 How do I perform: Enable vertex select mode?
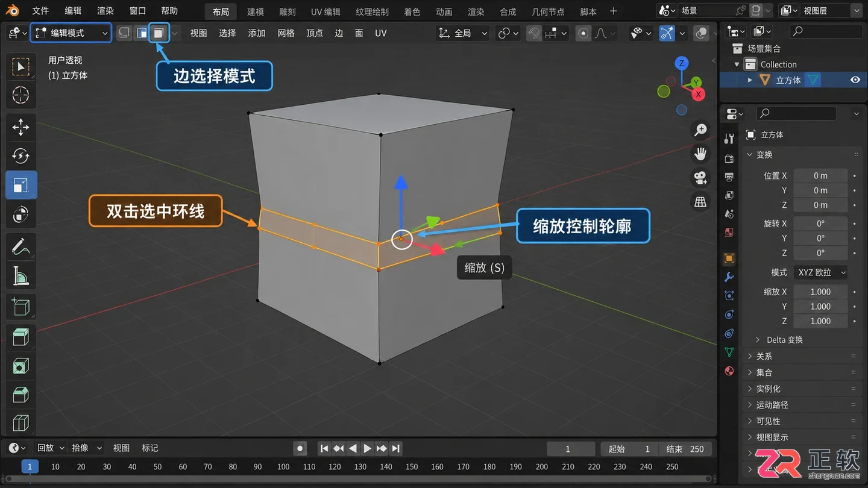pyautogui.click(x=124, y=33)
